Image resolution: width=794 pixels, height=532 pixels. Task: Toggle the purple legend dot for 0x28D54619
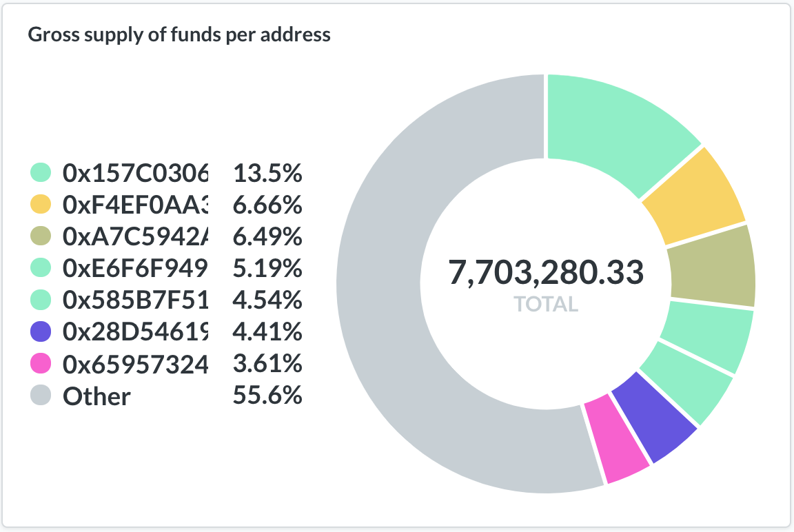click(41, 332)
